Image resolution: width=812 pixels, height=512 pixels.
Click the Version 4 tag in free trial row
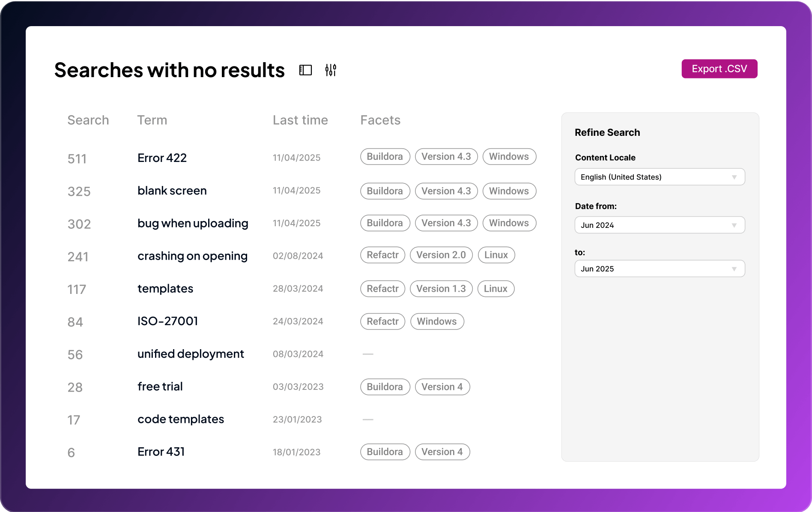pos(442,387)
